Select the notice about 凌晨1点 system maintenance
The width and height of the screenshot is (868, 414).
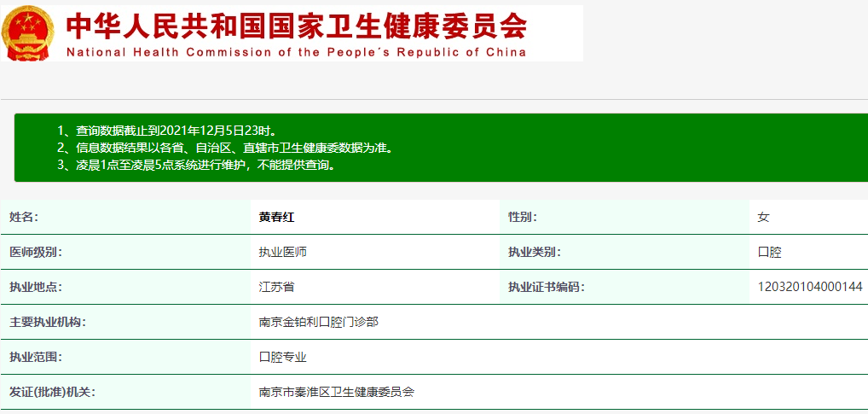[x=196, y=165]
